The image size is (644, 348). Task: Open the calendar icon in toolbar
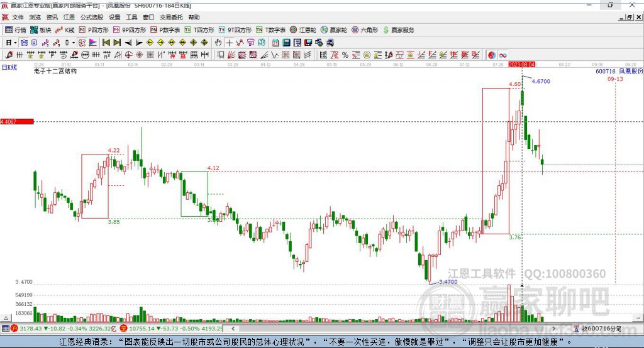(x=275, y=43)
